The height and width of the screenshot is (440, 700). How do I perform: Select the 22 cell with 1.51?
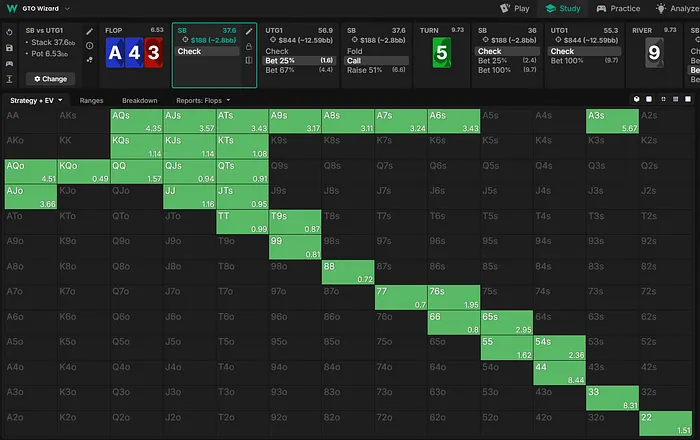(666, 423)
